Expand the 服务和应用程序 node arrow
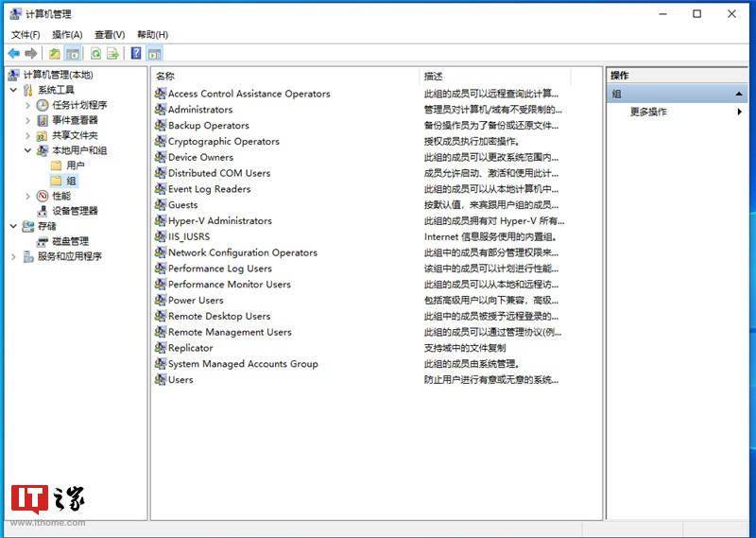The width and height of the screenshot is (756, 538). (13, 256)
